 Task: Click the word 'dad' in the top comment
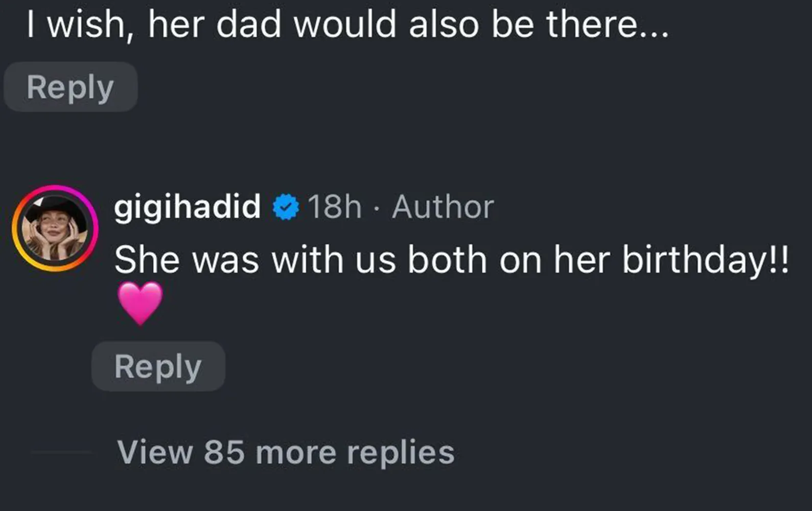[248, 25]
